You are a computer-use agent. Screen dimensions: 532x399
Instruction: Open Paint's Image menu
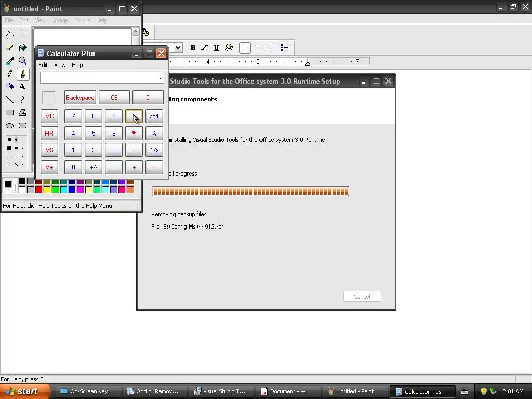pyautogui.click(x=60, y=20)
